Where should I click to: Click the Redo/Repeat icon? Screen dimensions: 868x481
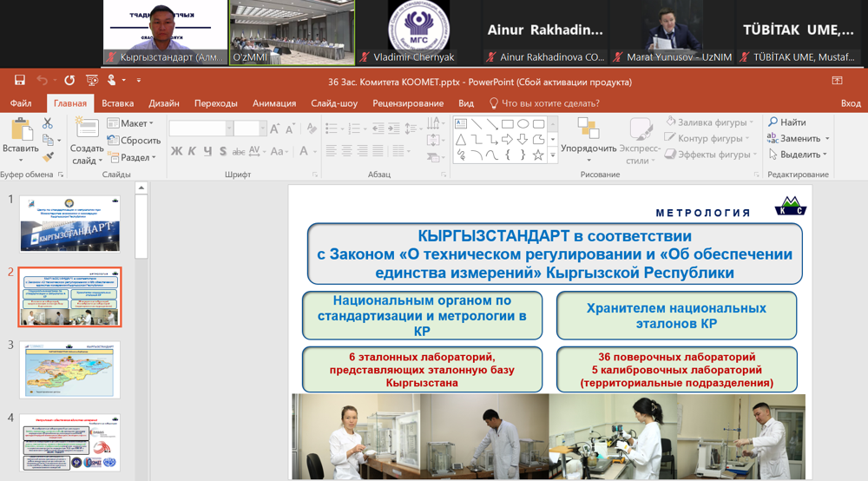point(69,81)
